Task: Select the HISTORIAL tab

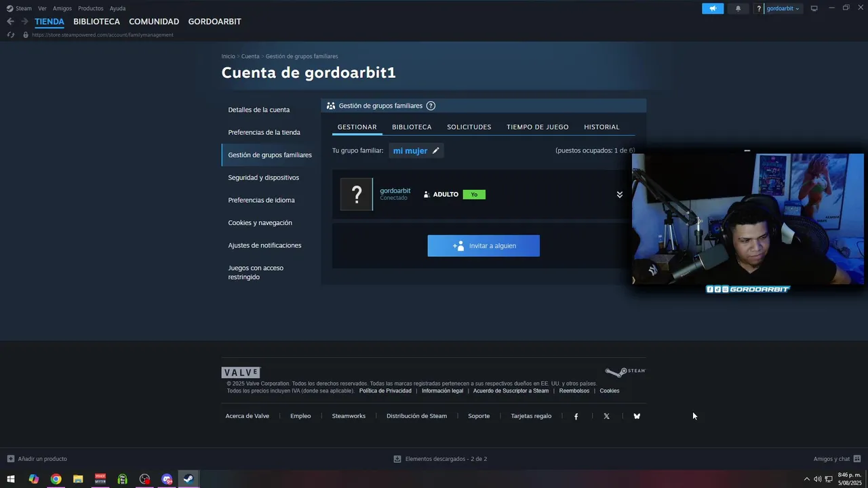Action: coord(602,127)
